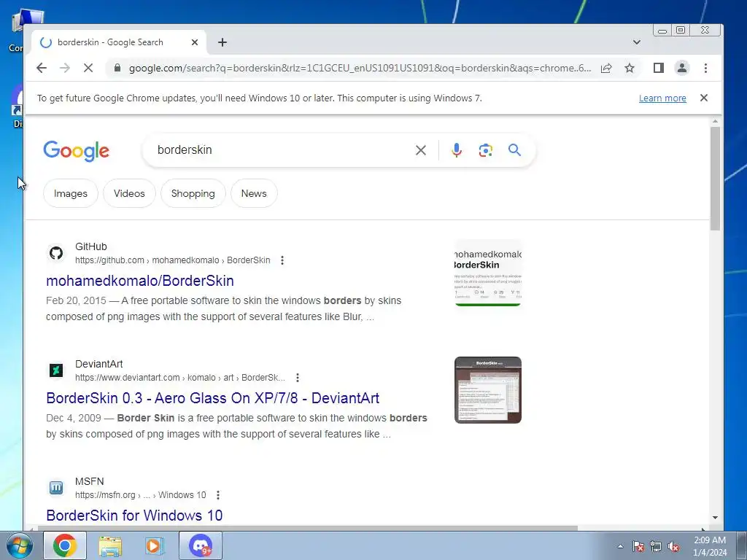
Task: Click the vertical scrollbar thumb
Action: click(x=715, y=179)
